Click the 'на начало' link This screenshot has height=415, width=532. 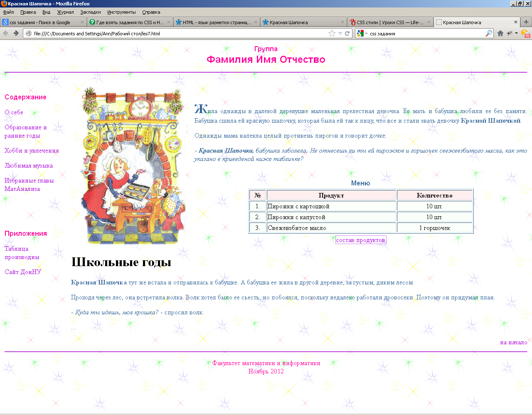pos(514,342)
